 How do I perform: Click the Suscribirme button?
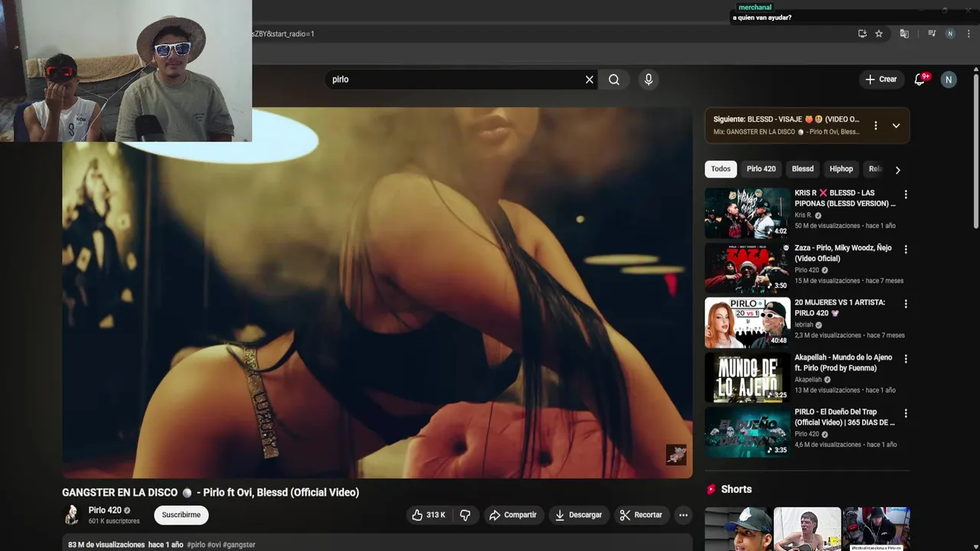181,515
